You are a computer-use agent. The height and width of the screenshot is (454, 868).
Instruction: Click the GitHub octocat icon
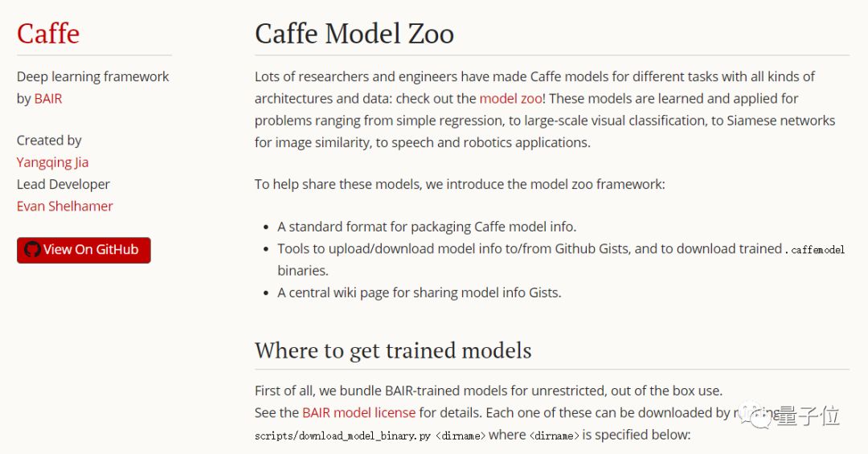tap(32, 250)
